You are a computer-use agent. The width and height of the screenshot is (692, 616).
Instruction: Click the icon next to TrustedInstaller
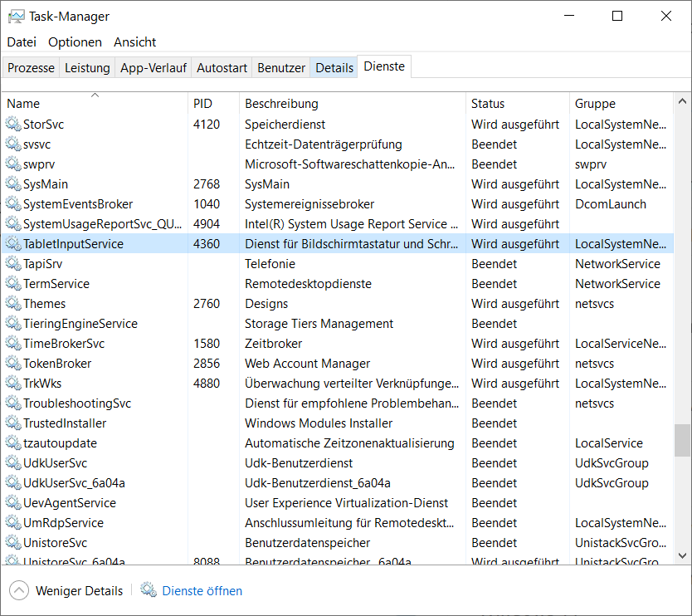point(12,423)
